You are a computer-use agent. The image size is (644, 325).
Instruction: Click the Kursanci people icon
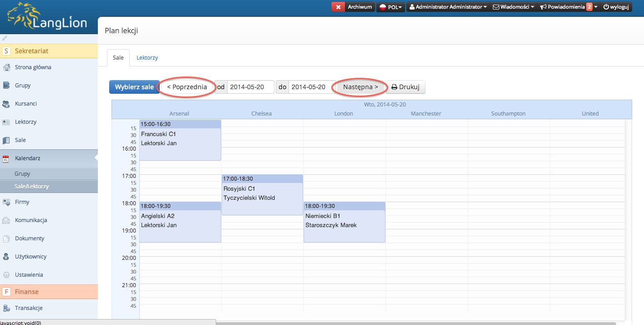pos(6,104)
